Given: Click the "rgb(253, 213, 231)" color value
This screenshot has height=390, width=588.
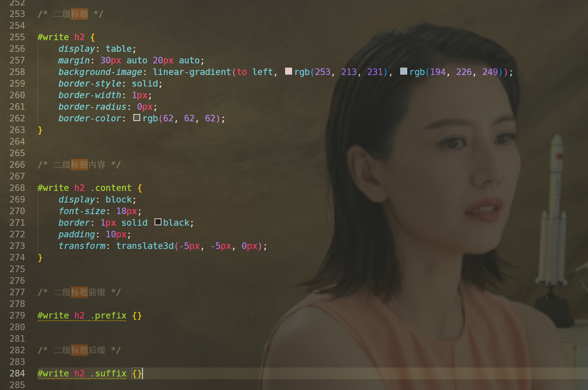Looking at the screenshot, I should click(x=341, y=72).
